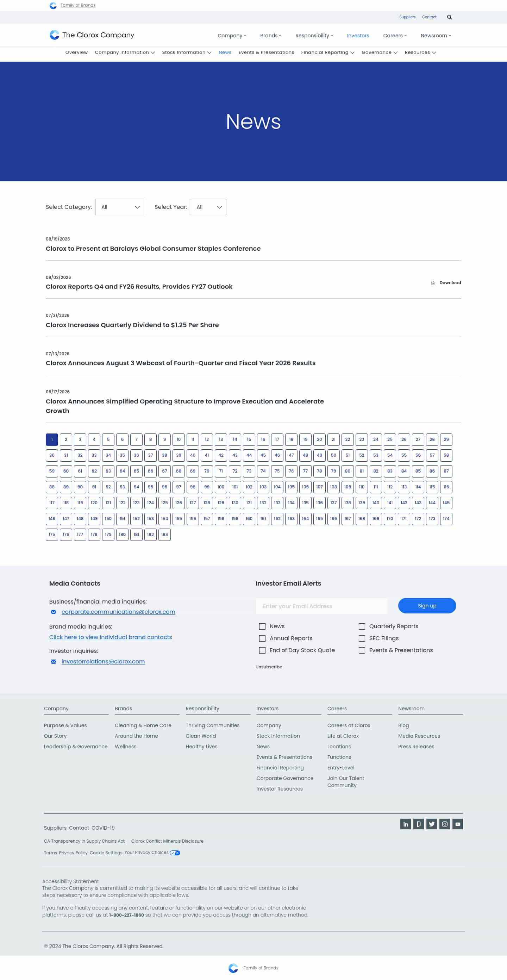The height and width of the screenshot is (980, 507).
Task: Tick the SEC Filings checkbox
Action: [362, 638]
